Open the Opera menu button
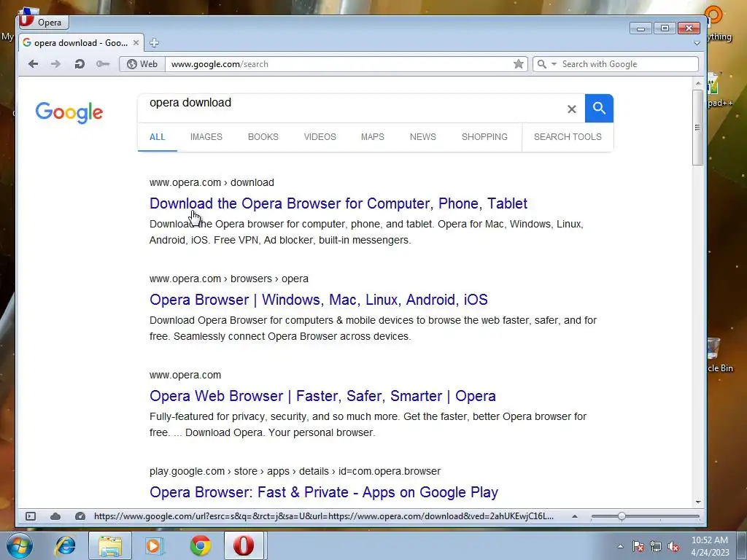The image size is (747, 560). point(43,22)
